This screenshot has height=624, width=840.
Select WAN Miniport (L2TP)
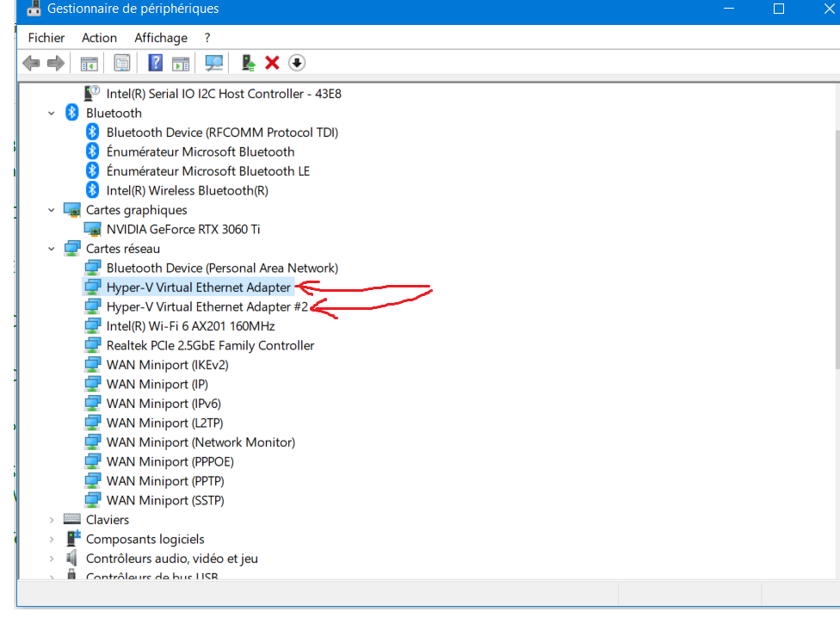(x=164, y=423)
